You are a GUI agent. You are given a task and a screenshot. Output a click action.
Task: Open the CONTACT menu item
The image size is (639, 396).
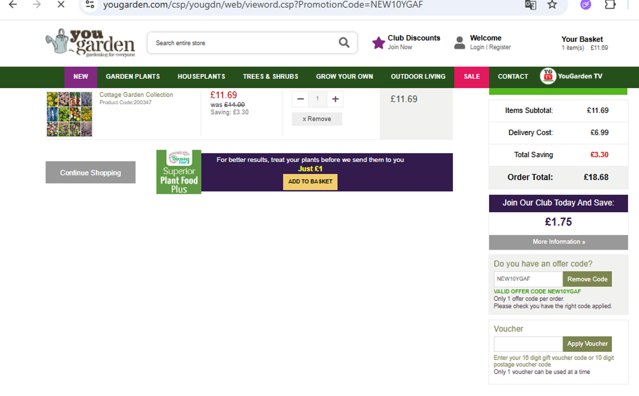513,77
